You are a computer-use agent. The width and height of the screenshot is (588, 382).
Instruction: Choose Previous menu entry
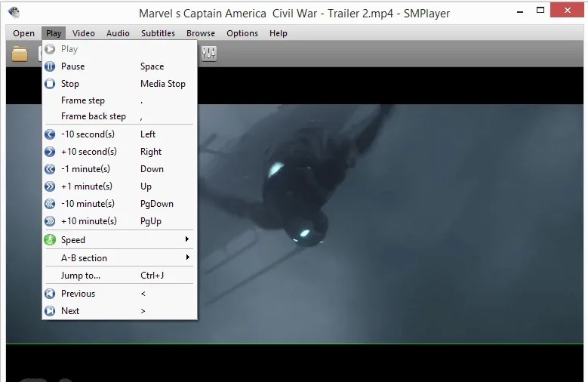(x=119, y=294)
